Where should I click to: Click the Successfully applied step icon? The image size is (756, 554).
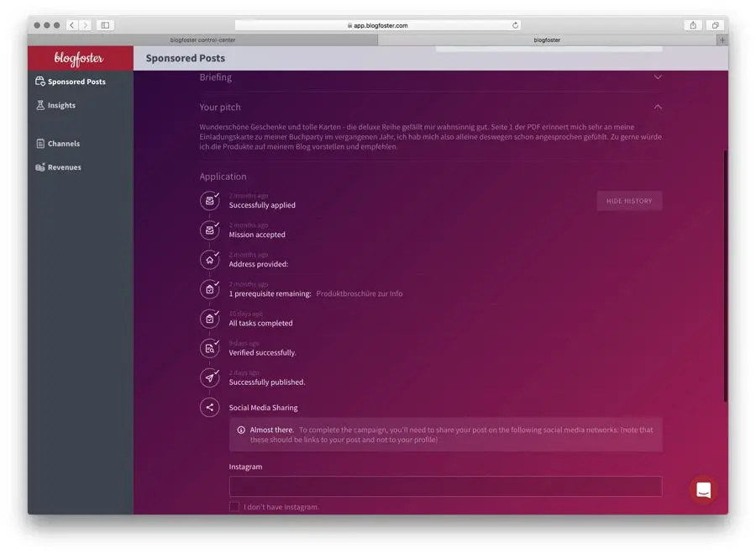[x=209, y=201]
